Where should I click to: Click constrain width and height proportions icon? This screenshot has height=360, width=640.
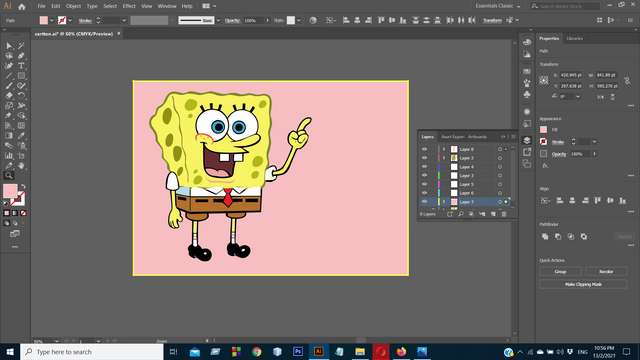click(627, 81)
